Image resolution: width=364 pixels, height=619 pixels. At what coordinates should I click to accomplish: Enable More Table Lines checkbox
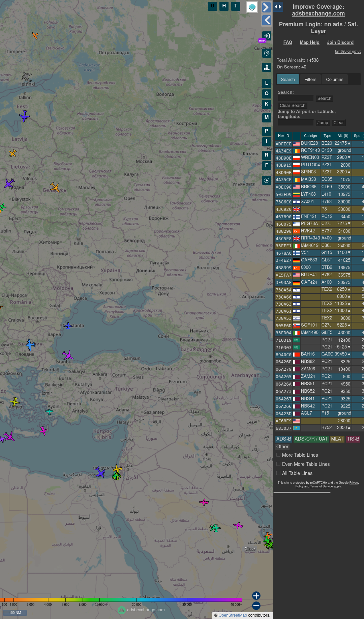278,455
